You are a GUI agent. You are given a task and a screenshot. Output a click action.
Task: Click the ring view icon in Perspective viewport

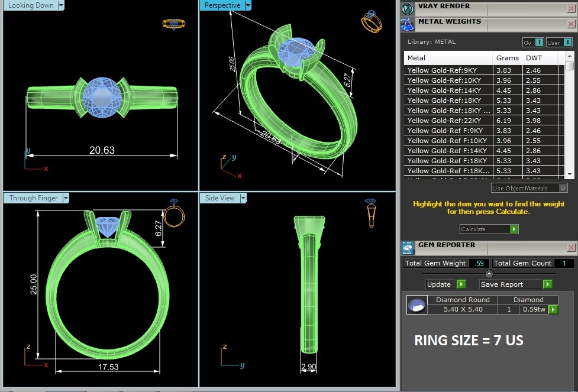tap(371, 21)
